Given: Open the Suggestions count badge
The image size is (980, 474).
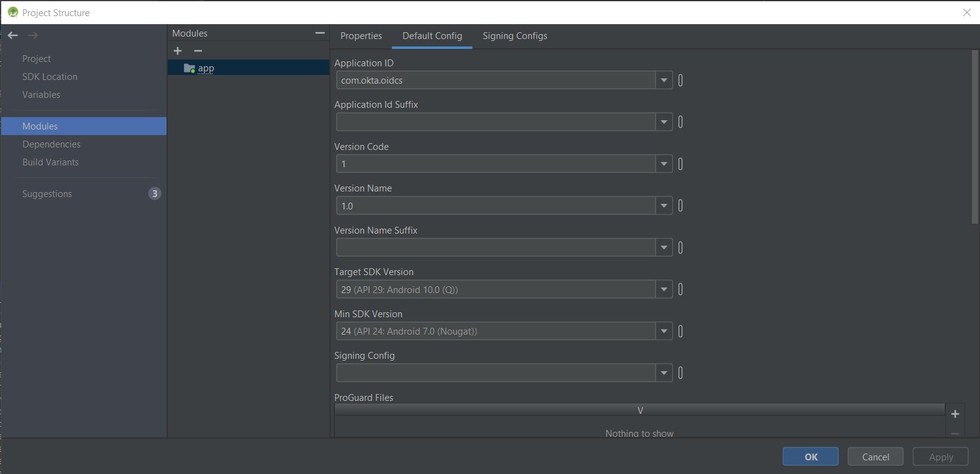Looking at the screenshot, I should (154, 193).
